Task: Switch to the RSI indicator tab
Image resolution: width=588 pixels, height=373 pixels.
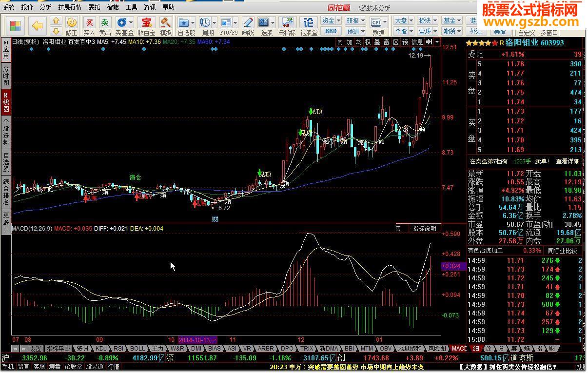Action: coord(118,349)
